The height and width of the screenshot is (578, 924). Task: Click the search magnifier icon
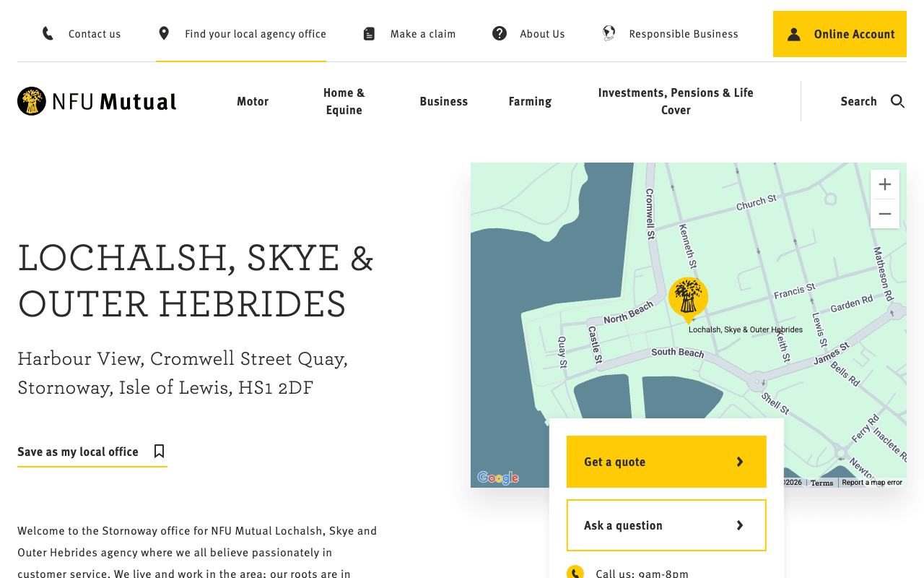[x=898, y=101]
